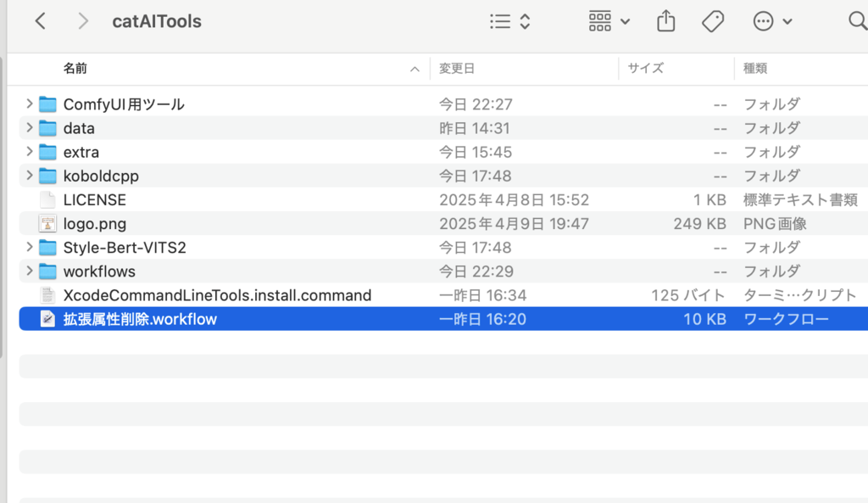The height and width of the screenshot is (503, 868).
Task: Click the Share icon
Action: [x=666, y=21]
